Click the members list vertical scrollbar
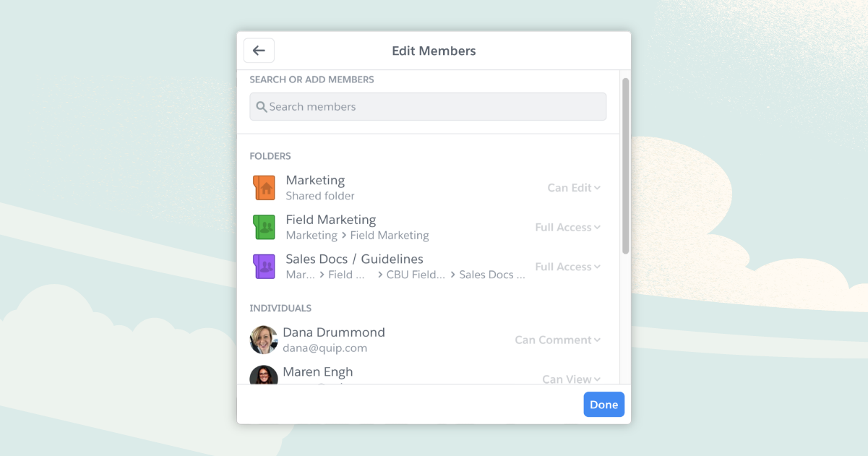 626,165
